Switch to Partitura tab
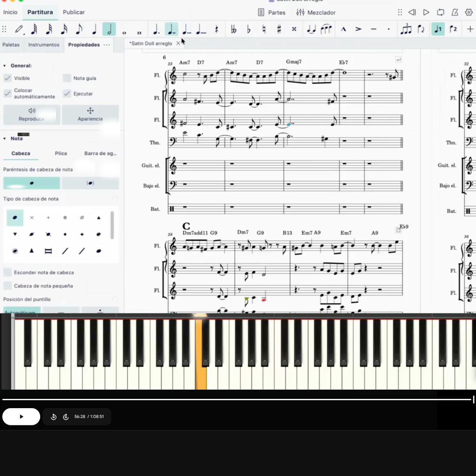Screen dimensions: 476x476 click(40, 12)
